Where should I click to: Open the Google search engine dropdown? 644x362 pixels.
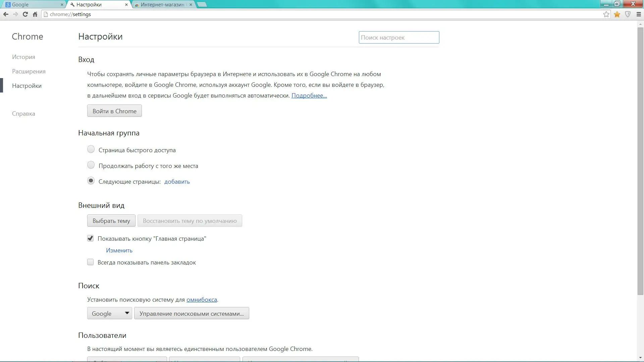[x=110, y=313]
